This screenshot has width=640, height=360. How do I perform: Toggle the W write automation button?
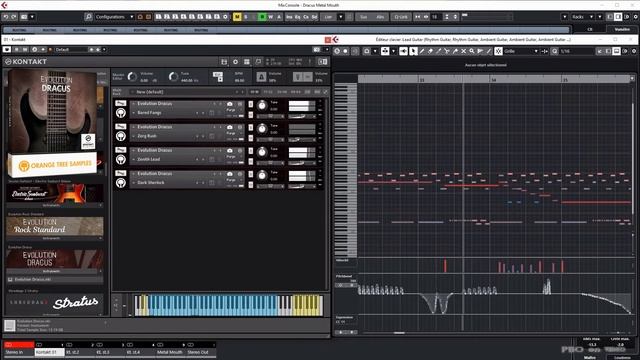coord(271,17)
